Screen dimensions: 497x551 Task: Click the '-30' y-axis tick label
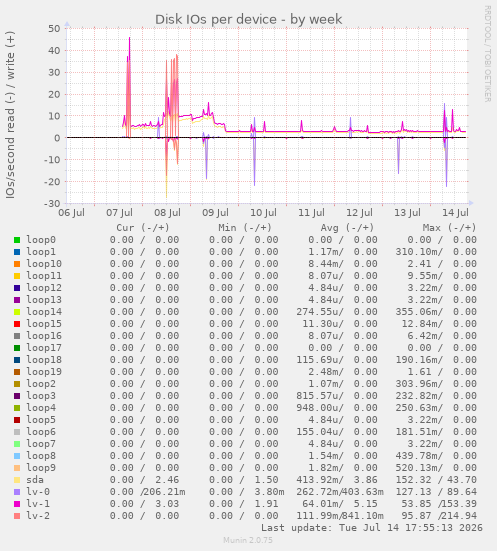click(x=52, y=203)
